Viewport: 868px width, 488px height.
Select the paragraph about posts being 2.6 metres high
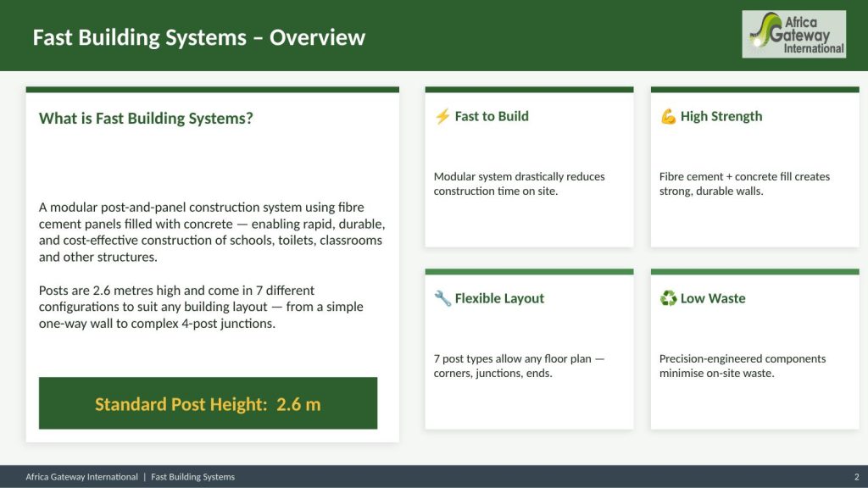coord(201,307)
